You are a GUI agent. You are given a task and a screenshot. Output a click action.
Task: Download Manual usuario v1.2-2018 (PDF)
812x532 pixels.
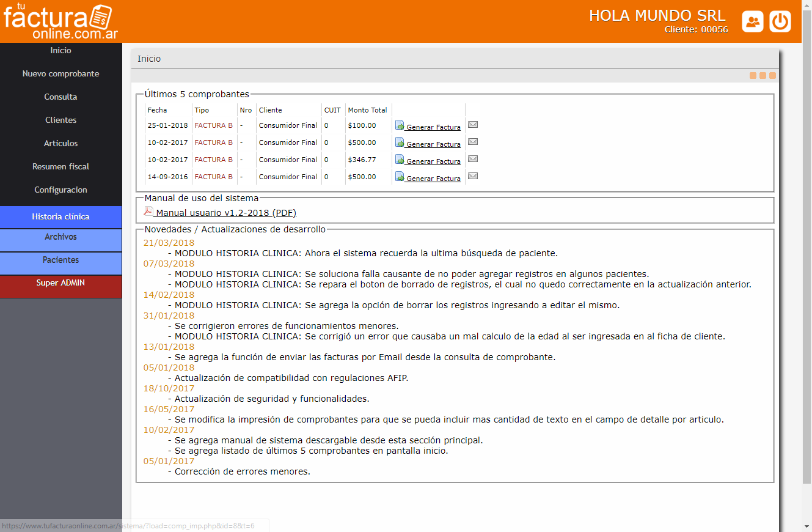point(225,213)
